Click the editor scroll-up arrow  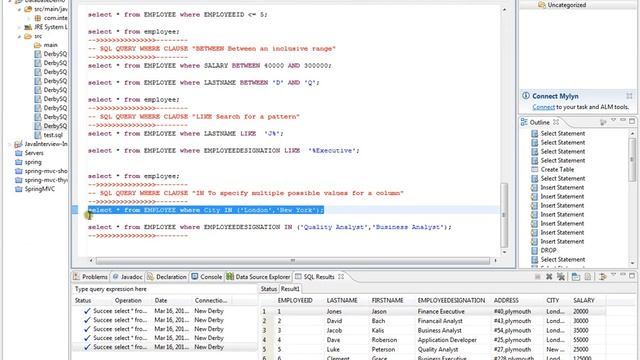(x=504, y=9)
